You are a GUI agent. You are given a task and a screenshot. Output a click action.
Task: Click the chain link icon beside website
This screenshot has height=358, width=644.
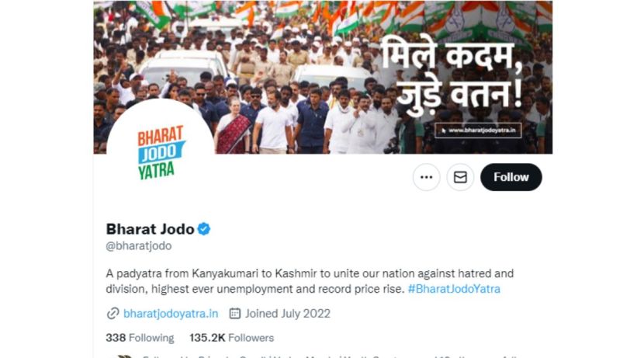tap(113, 314)
